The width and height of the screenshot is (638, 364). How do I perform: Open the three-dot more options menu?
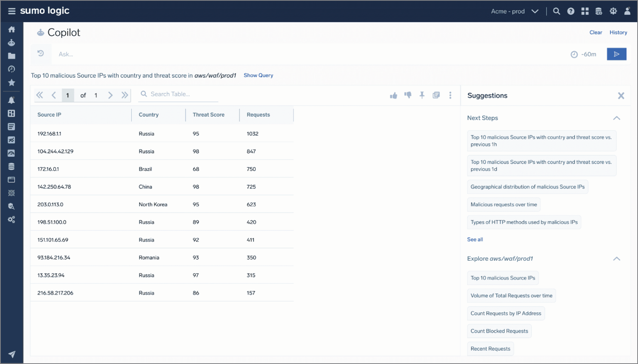coord(450,95)
